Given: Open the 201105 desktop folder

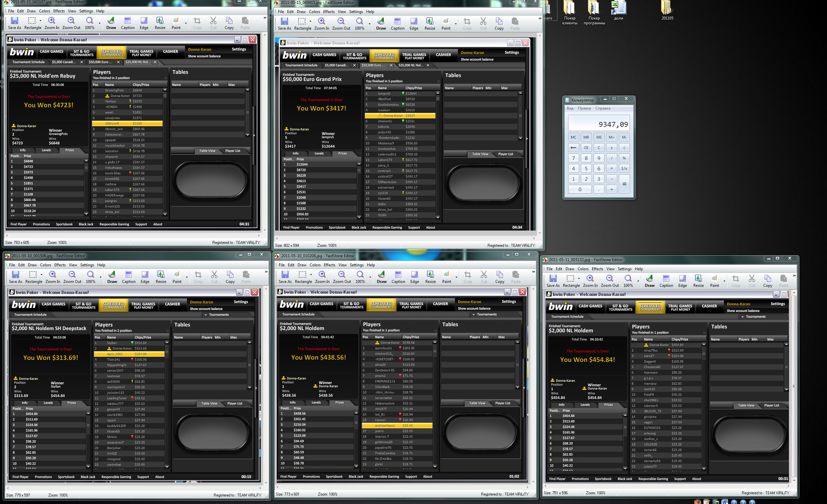Looking at the screenshot, I should coord(667,10).
